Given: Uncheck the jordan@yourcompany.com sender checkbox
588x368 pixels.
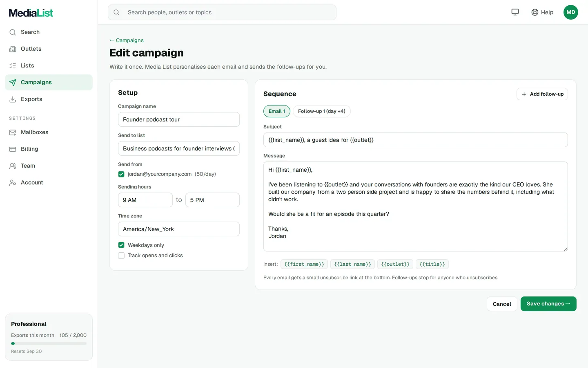Looking at the screenshot, I should click(x=121, y=174).
